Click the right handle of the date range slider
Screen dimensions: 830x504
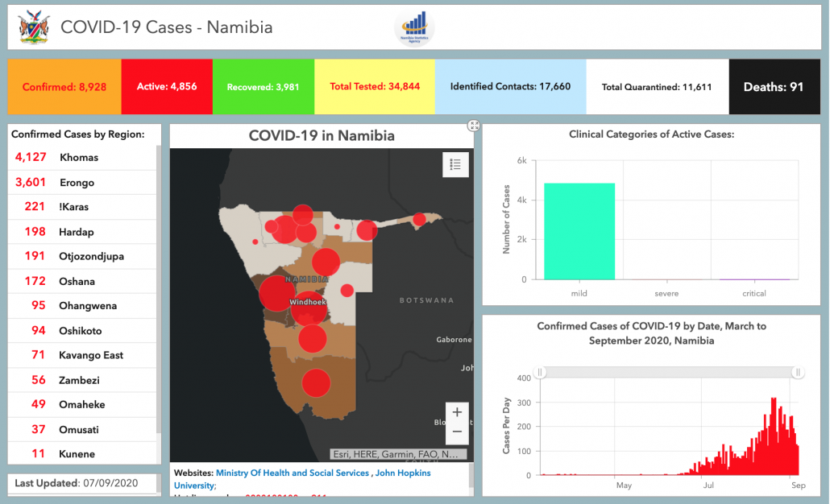(797, 372)
